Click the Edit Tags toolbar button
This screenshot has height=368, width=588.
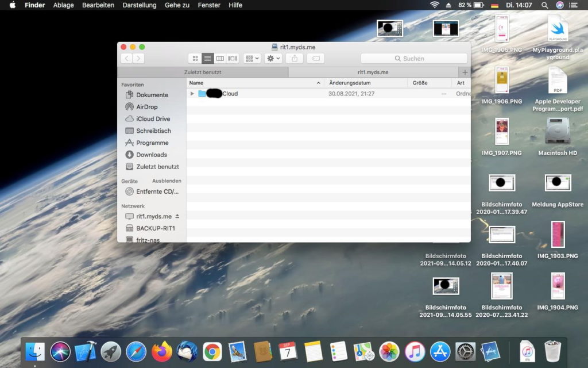coord(316,59)
